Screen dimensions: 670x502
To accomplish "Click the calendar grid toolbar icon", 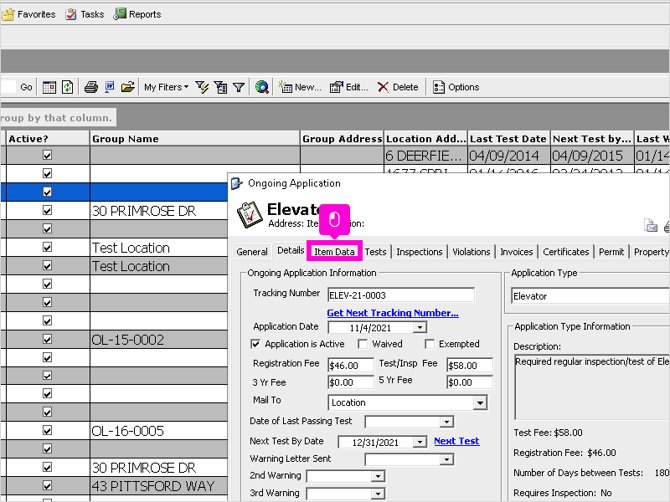I will (x=49, y=87).
